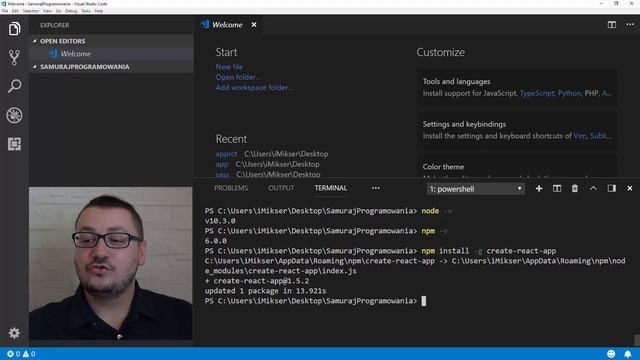Image resolution: width=640 pixels, height=360 pixels.
Task: Open the editor more actions ellipsis
Action: coord(630,25)
